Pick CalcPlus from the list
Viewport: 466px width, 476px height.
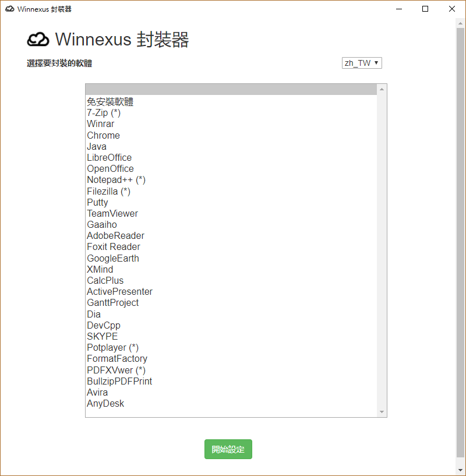(x=231, y=280)
